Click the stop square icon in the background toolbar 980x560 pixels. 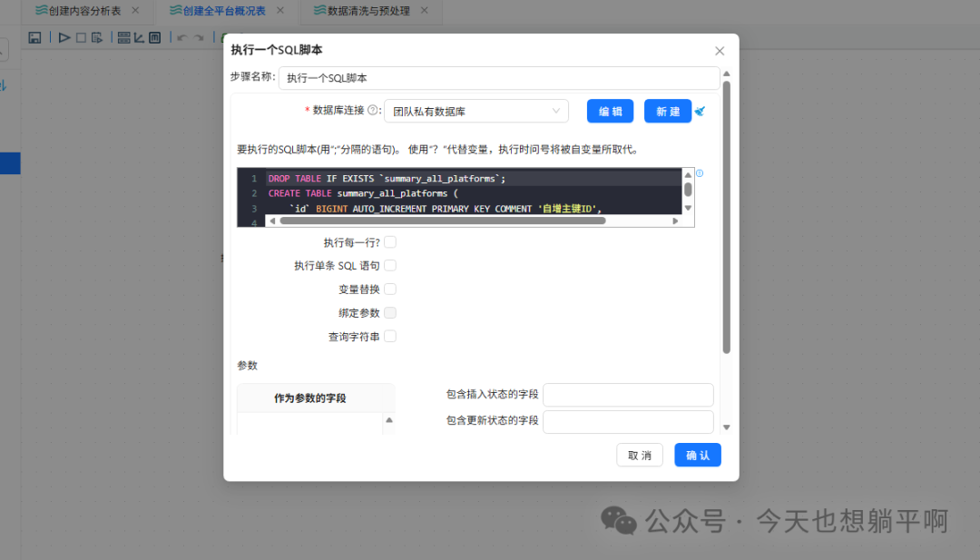pyautogui.click(x=82, y=38)
